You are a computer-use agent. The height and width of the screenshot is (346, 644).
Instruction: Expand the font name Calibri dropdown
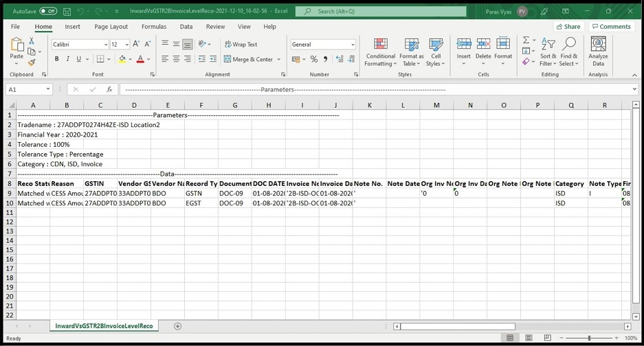[x=104, y=45]
